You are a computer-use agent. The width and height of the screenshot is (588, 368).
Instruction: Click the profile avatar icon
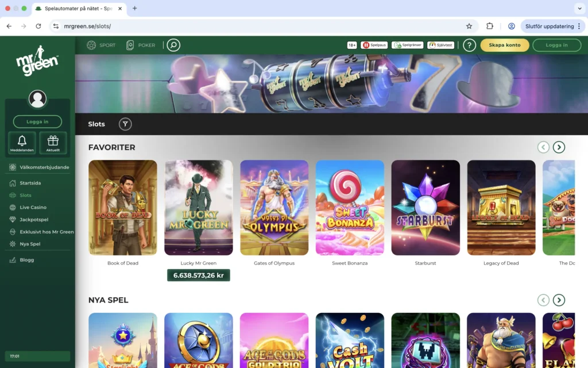click(x=37, y=99)
